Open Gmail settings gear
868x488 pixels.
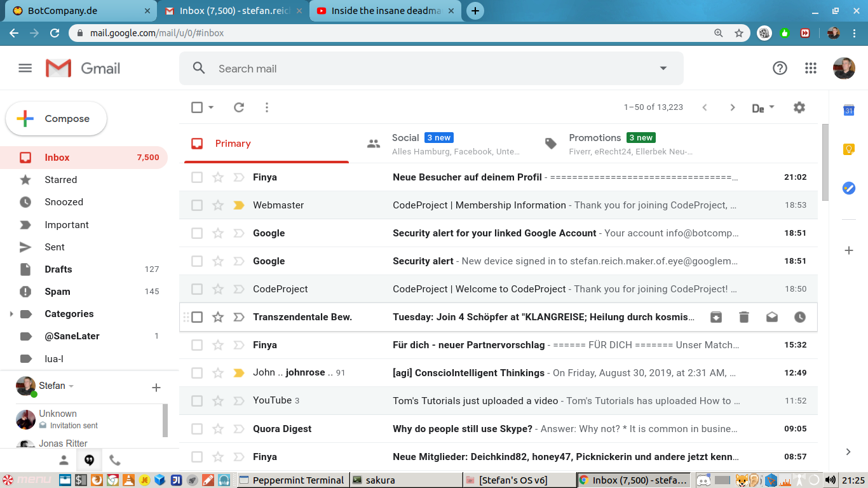(x=799, y=107)
